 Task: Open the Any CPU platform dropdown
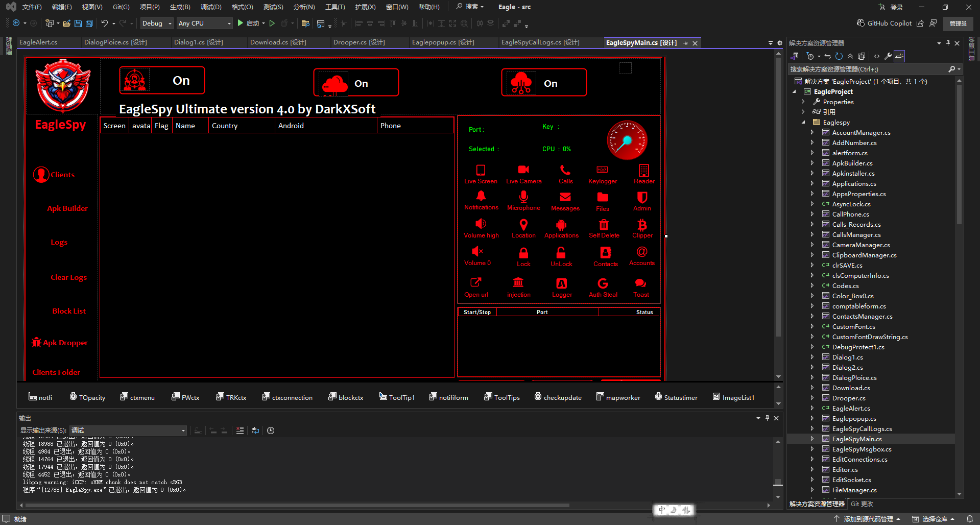click(204, 23)
